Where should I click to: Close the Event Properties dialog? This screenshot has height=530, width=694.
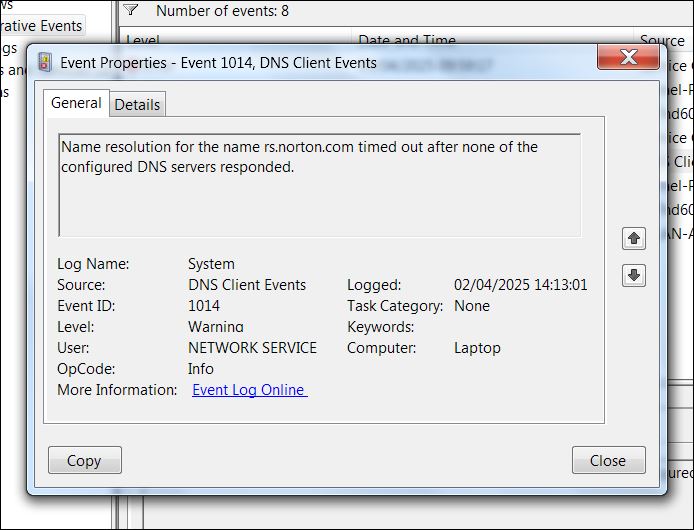(x=609, y=460)
